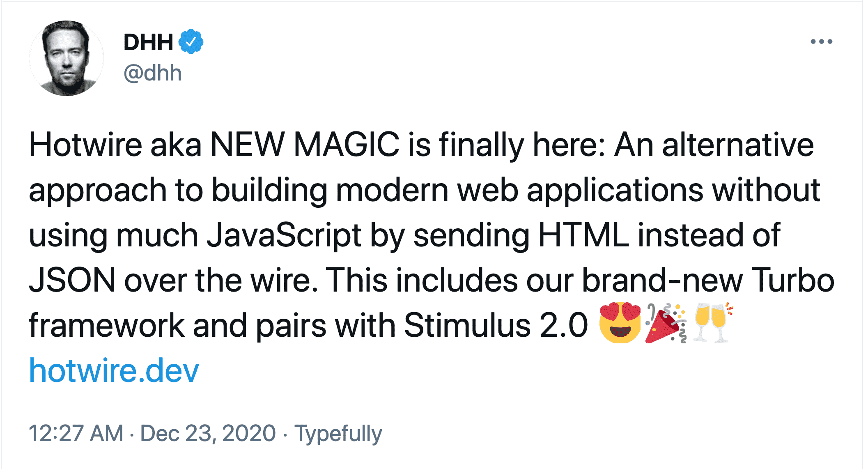Click the word Hotwire starting the tweet
This screenshot has width=868, height=469.
(85, 145)
